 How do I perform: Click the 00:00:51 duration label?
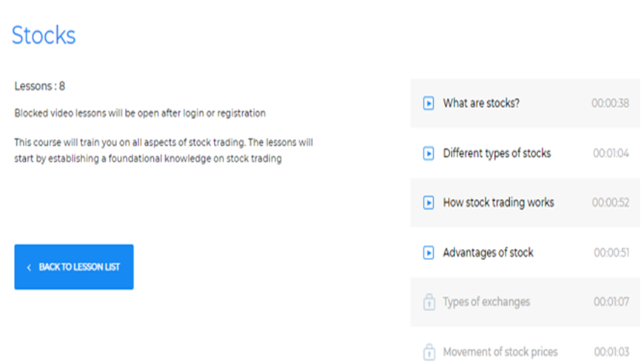pos(611,253)
